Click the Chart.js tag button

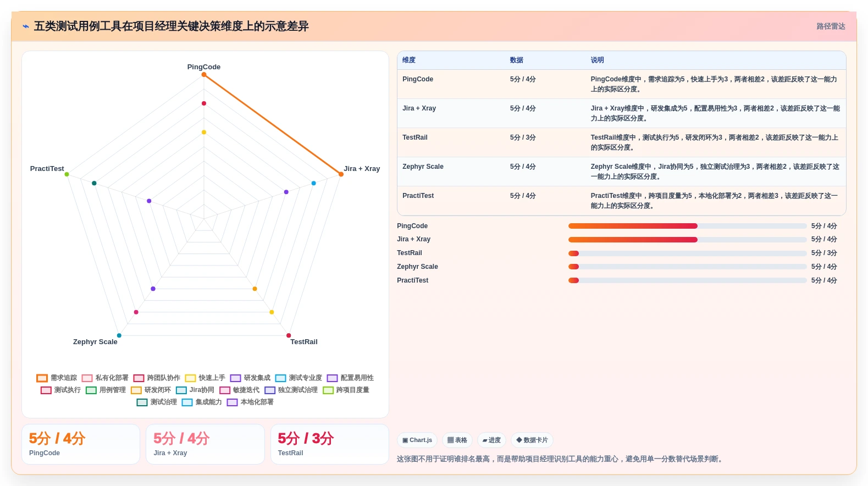click(x=417, y=440)
